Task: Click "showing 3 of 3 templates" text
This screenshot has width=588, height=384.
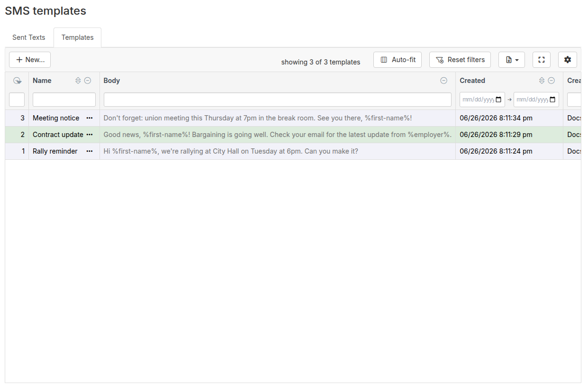Action: pyautogui.click(x=321, y=62)
